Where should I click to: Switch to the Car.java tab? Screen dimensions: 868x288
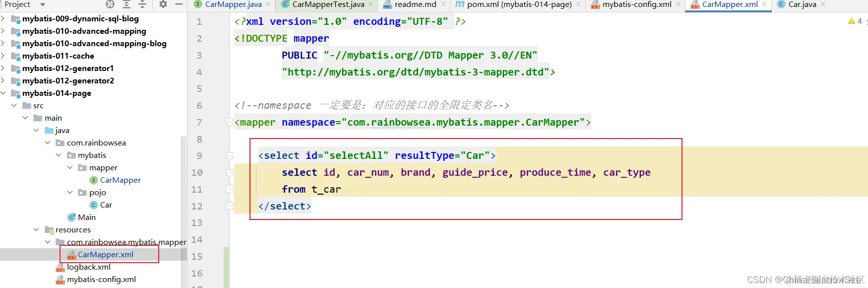802,4
